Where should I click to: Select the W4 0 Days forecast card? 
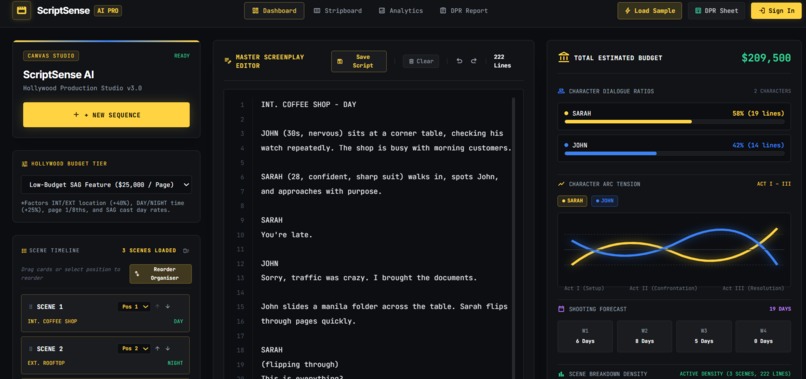pos(763,336)
